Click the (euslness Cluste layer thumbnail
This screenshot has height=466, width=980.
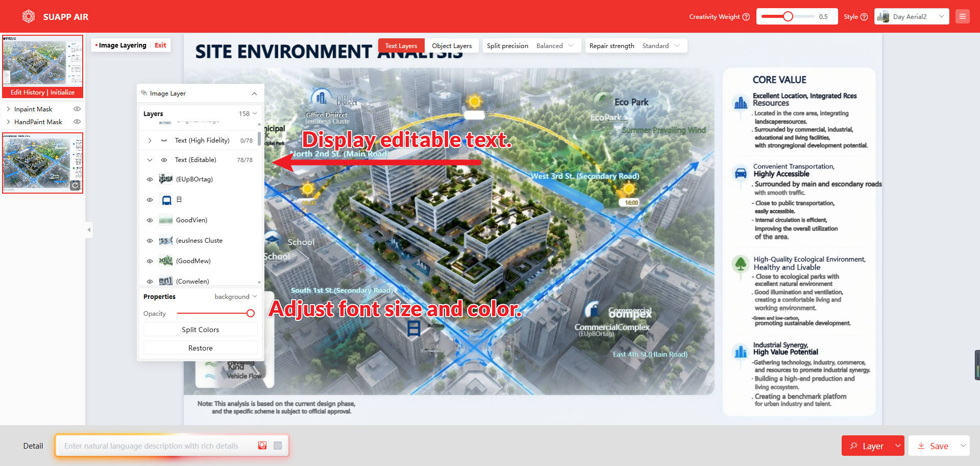coord(166,240)
